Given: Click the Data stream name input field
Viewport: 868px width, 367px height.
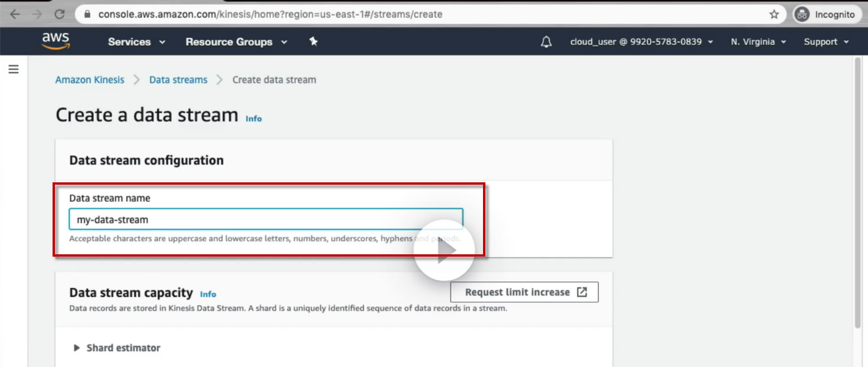Looking at the screenshot, I should coord(266,219).
